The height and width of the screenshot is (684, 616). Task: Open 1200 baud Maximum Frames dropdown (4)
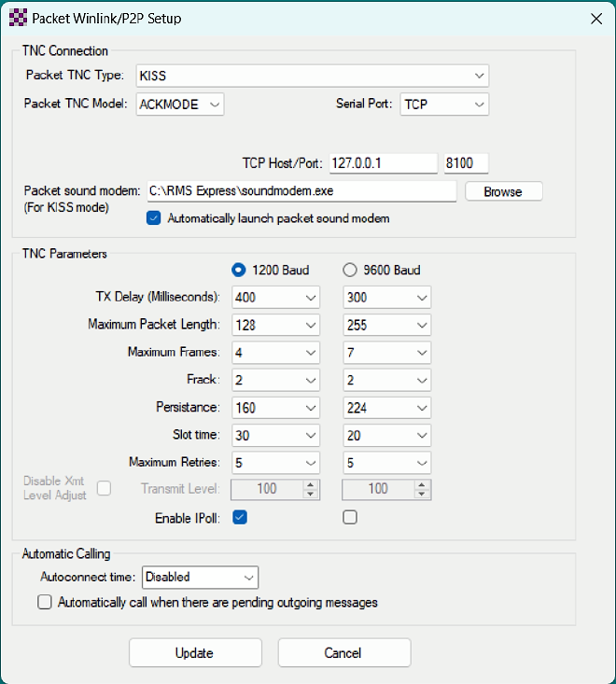click(275, 353)
